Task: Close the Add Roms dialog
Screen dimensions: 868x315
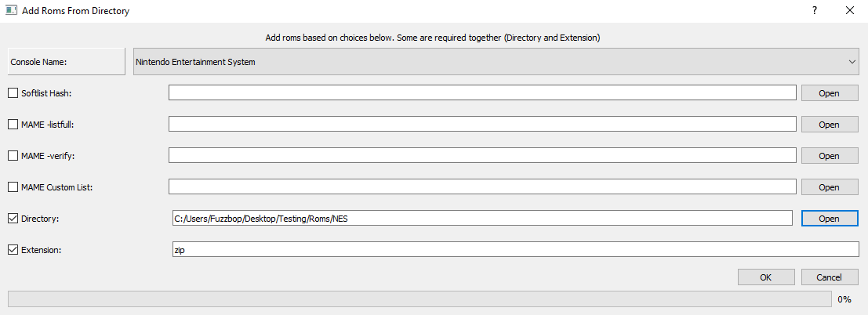Action: (x=850, y=11)
